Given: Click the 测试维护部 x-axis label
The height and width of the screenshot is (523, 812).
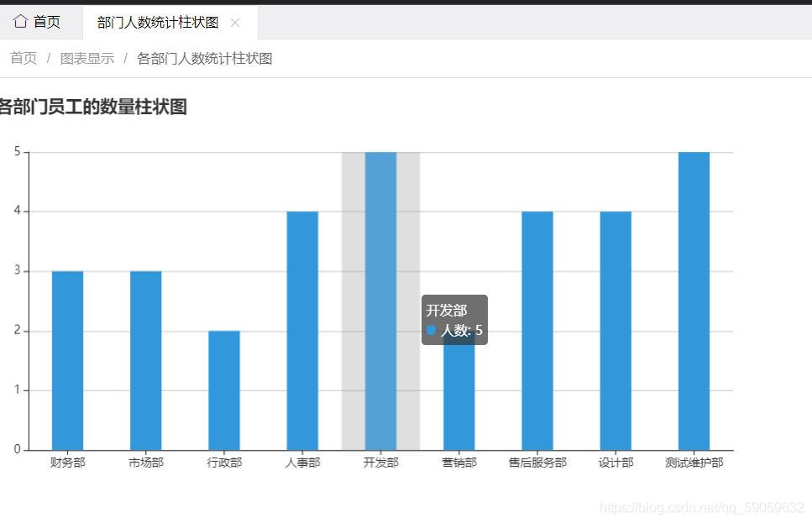Looking at the screenshot, I should point(694,463).
